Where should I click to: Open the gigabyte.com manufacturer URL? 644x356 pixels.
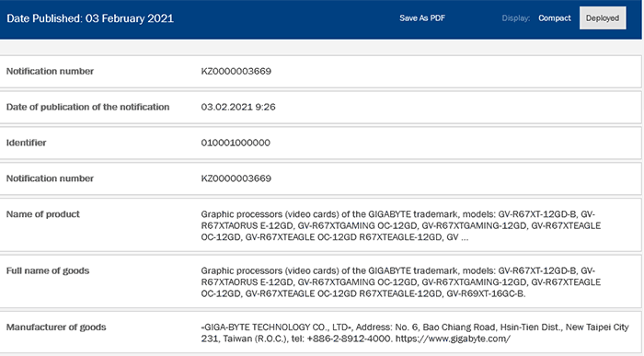pos(453,339)
